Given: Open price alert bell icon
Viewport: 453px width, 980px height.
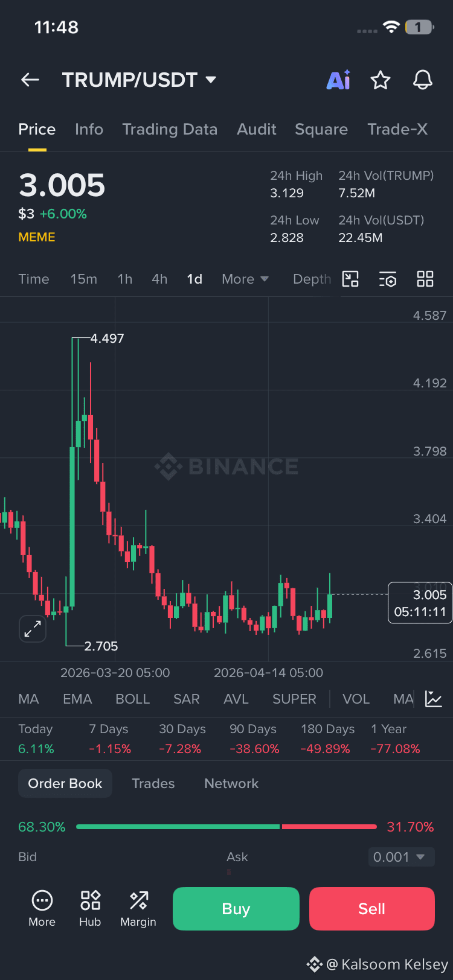Looking at the screenshot, I should click(x=423, y=80).
